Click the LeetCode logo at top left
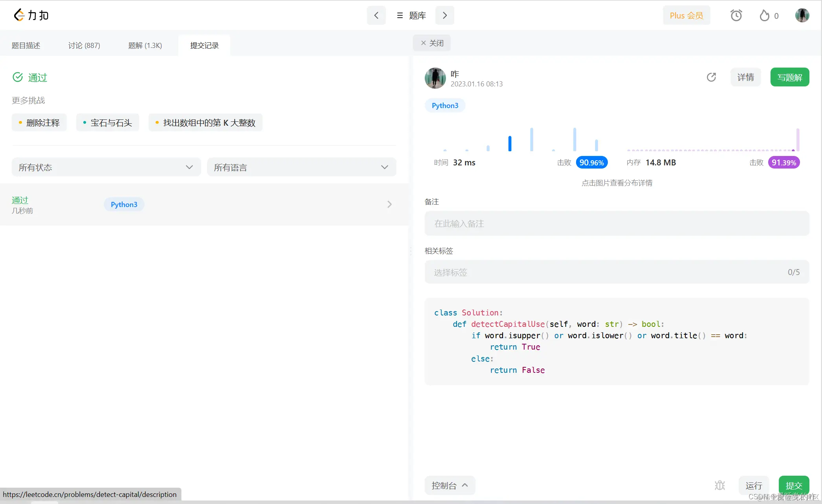 [31, 15]
